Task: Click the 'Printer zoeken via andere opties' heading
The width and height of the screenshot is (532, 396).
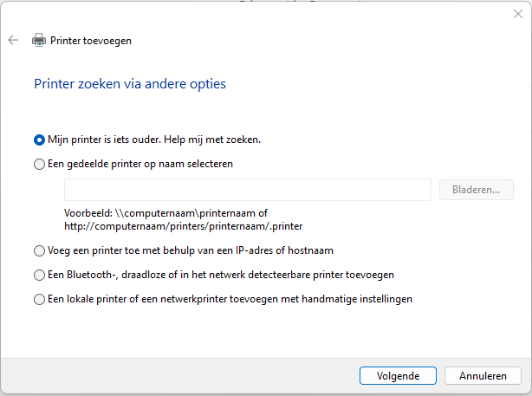Action: pos(130,84)
